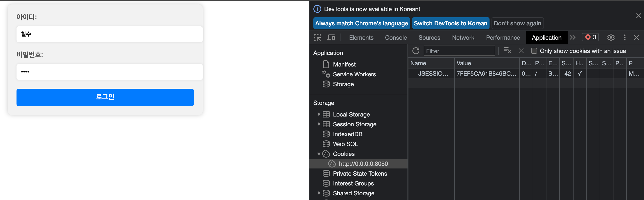
Task: Click the blue 로그인 button
Action: click(105, 97)
